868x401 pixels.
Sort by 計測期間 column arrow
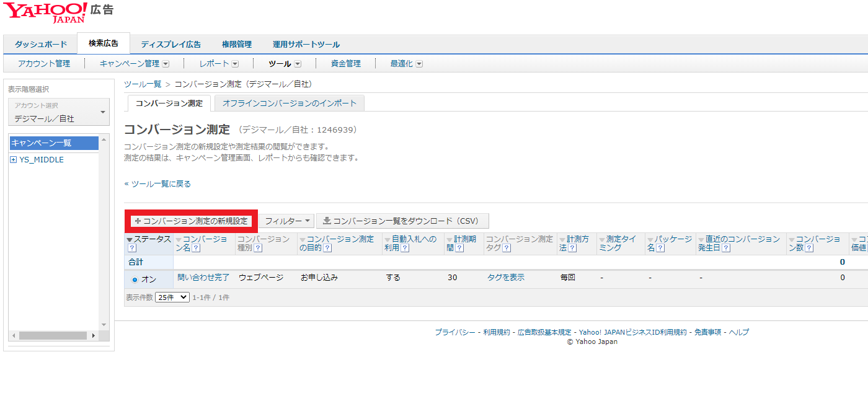(x=449, y=240)
